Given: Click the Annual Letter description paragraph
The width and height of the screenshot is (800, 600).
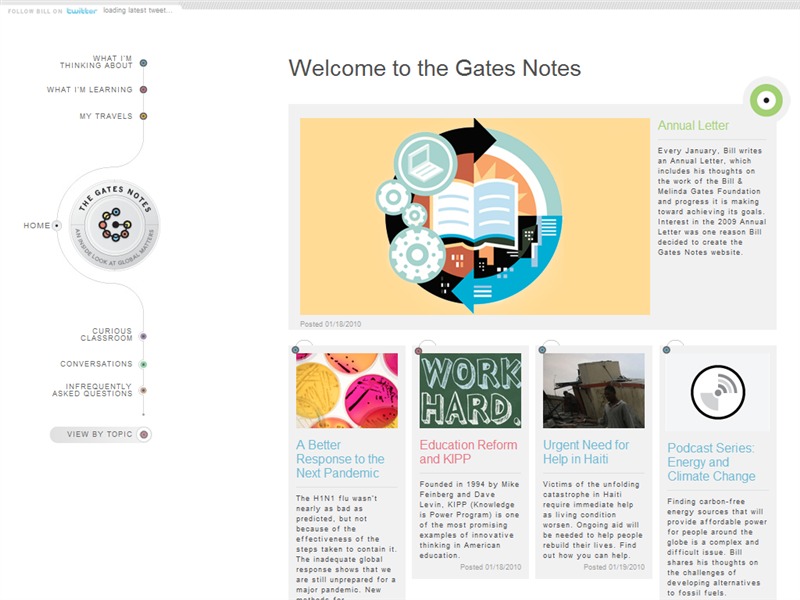Looking at the screenshot, I should (x=712, y=202).
